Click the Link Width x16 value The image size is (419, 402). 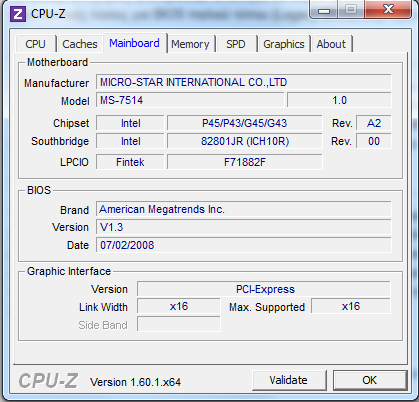179,306
